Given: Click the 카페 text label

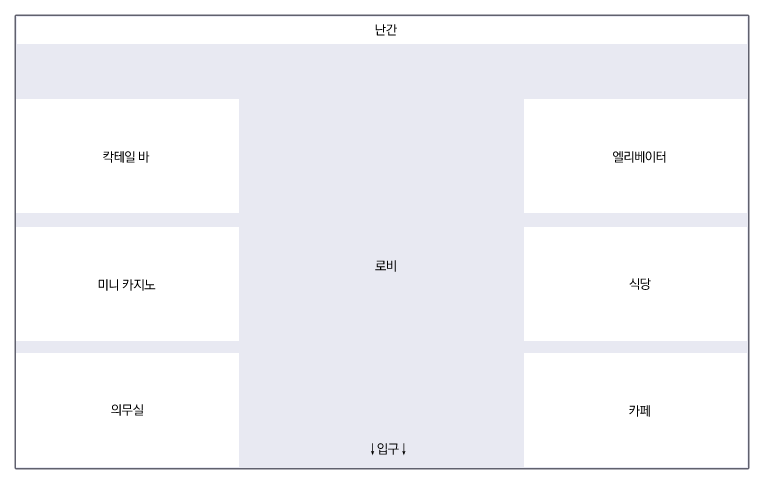Looking at the screenshot, I should 639,410.
